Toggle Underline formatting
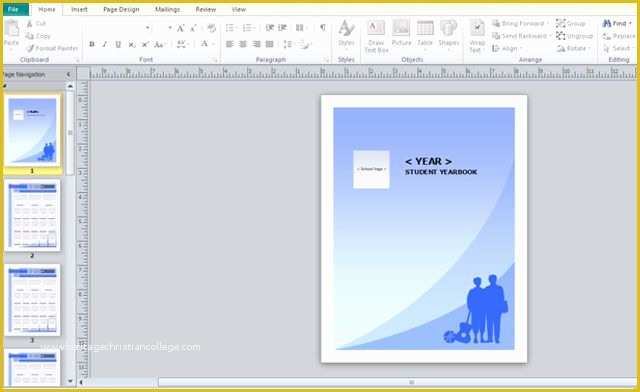The width and height of the screenshot is (640, 392). (x=118, y=44)
